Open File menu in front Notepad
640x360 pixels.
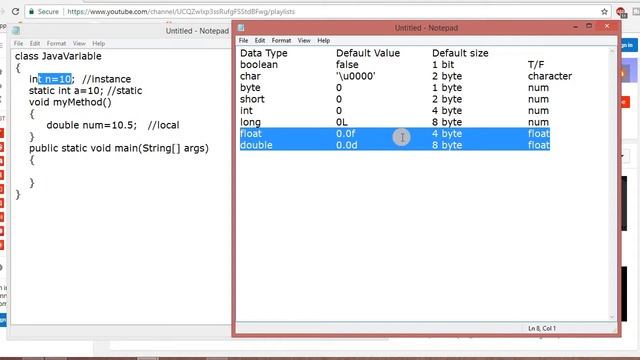(243, 40)
